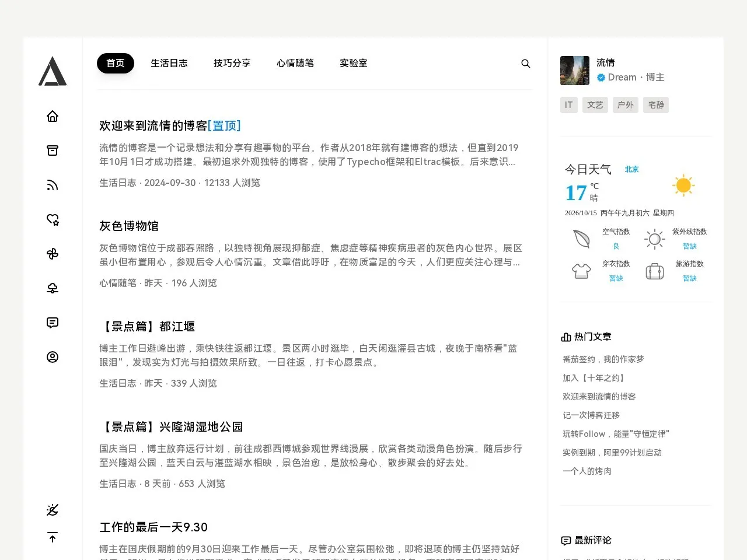Open the article titled 灰色博物馆
The image size is (747, 560).
(129, 226)
